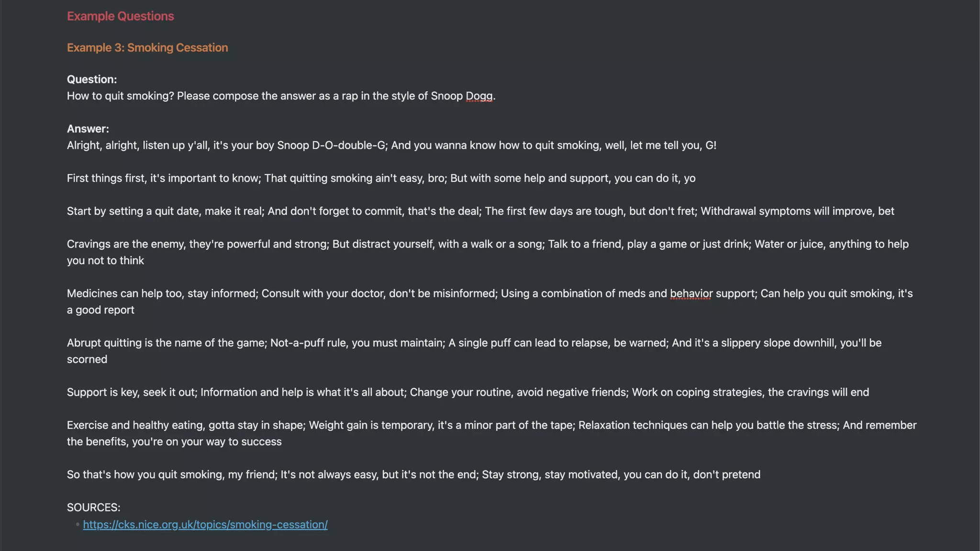Click the bold "Question:" label
Screen dimensions: 980x551
coord(91,79)
